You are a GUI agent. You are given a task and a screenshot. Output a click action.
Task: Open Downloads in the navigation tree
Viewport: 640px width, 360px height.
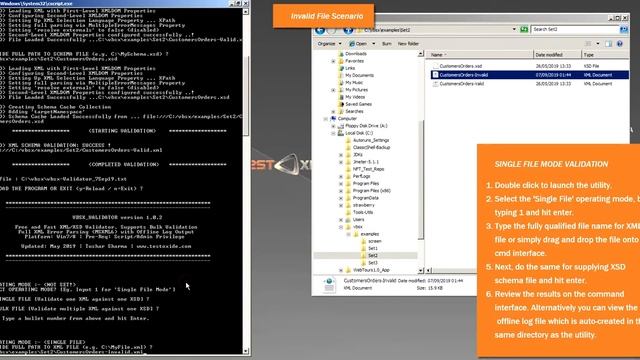point(356,54)
